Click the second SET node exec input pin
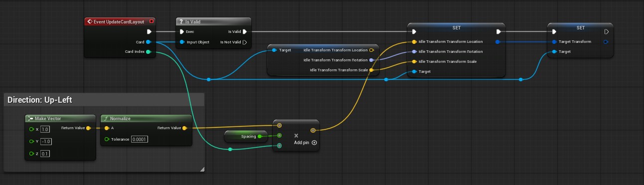 [554, 32]
